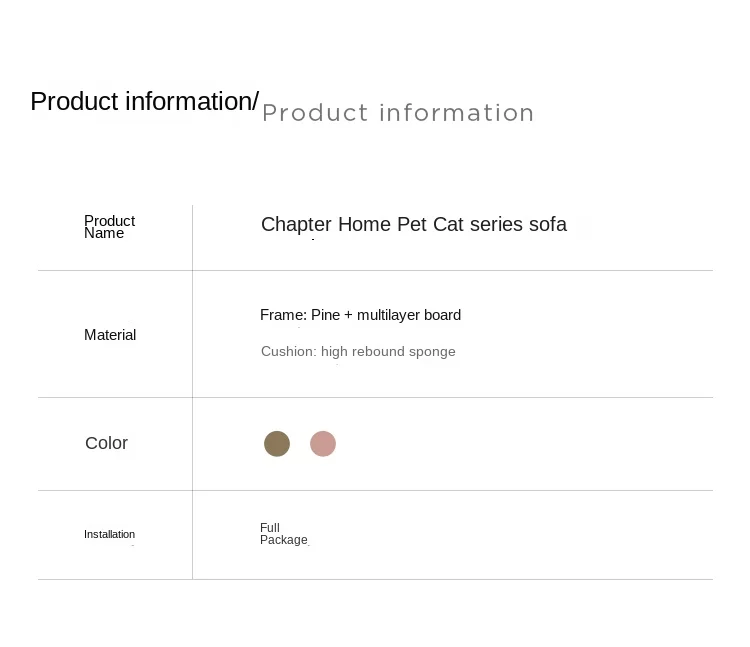Click the "Installation" row label
This screenshot has height=647, width=750.
click(x=109, y=534)
